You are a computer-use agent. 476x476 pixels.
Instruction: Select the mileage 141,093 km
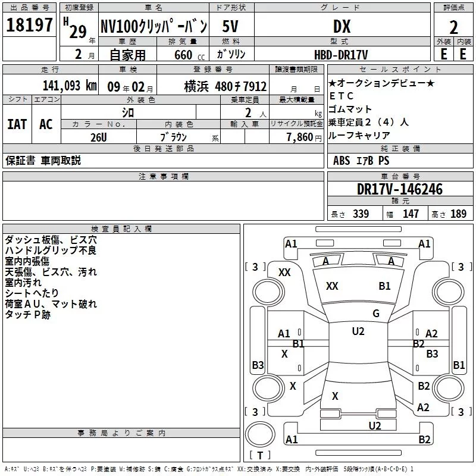(x=70, y=86)
